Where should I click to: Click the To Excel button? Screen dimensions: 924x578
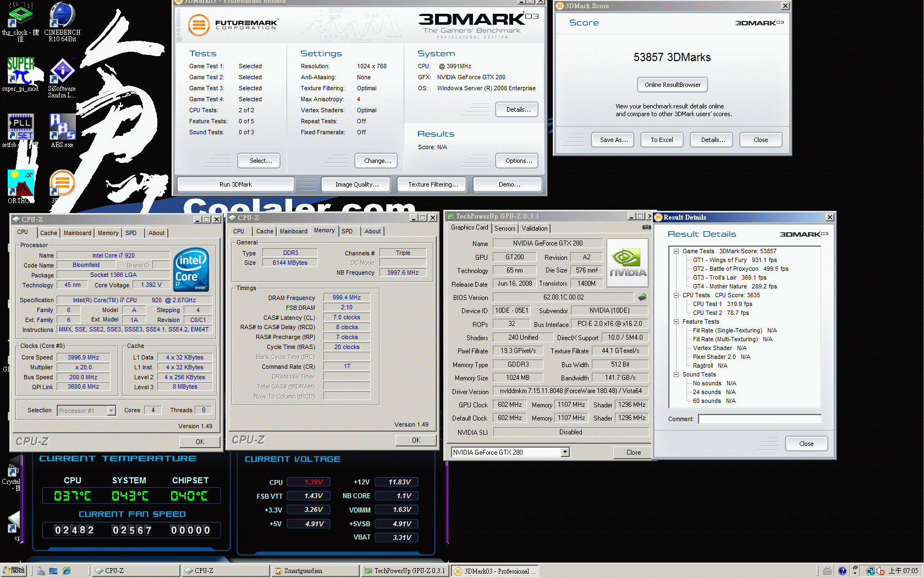(662, 140)
